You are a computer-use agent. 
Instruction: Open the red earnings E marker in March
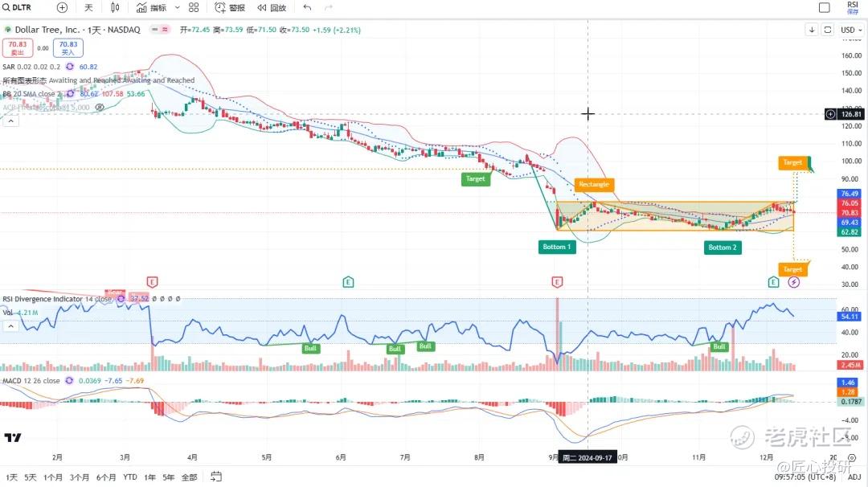(x=152, y=282)
